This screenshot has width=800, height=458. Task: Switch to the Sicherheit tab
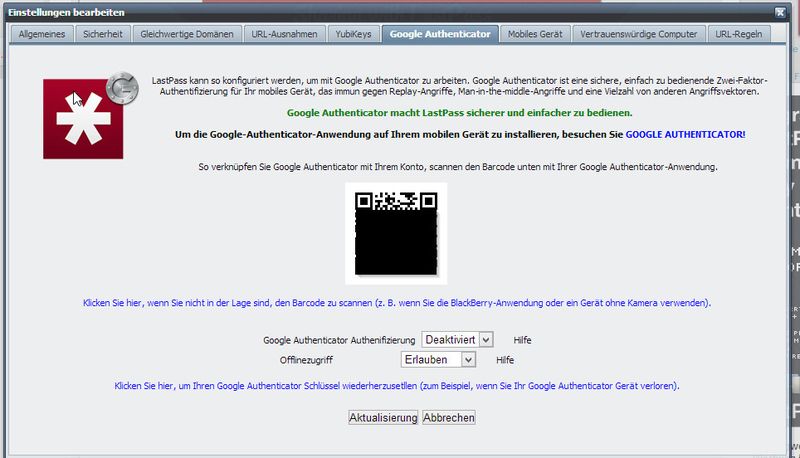pos(103,34)
